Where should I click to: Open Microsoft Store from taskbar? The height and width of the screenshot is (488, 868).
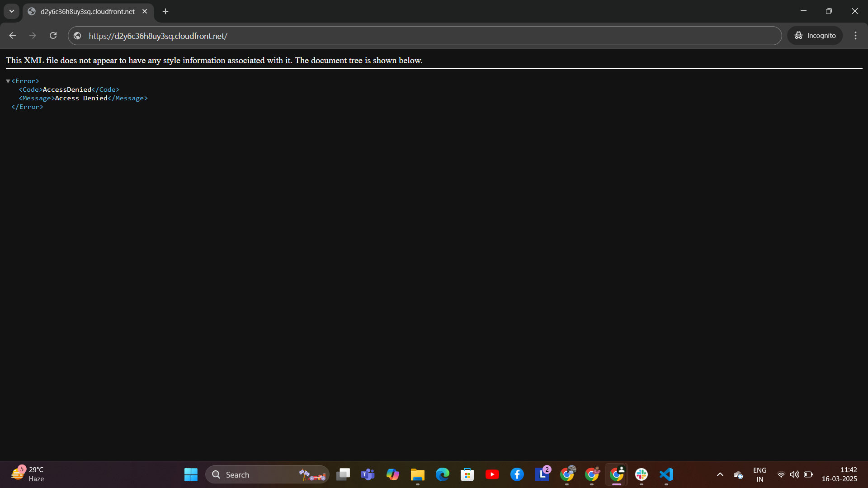coord(467,474)
